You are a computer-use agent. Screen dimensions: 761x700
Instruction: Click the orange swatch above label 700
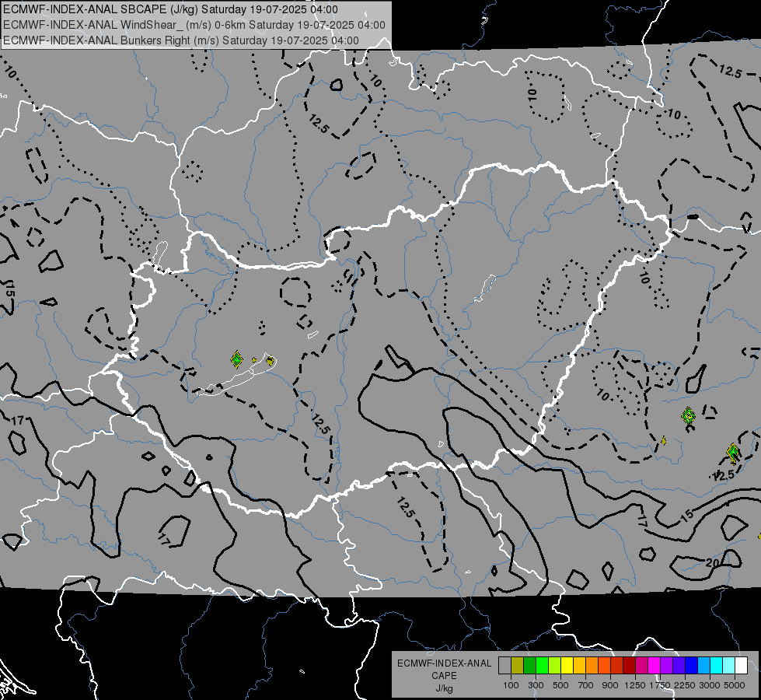click(592, 665)
